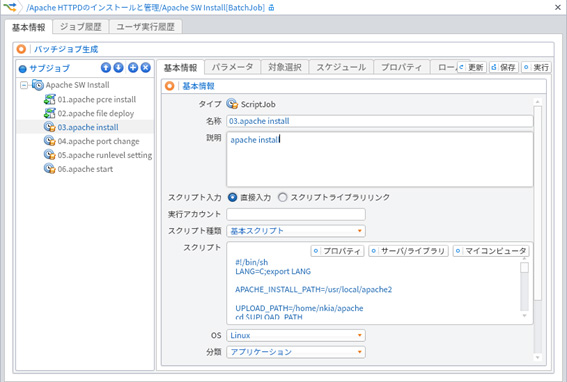Click プロパティ button above script

tap(337, 251)
